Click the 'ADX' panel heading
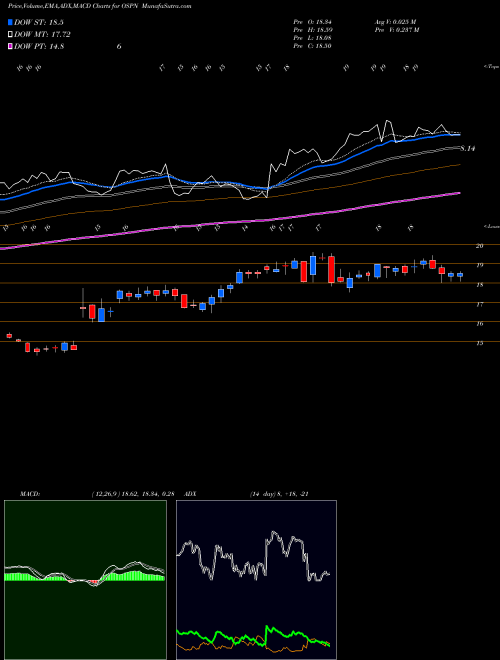Screen dimensions: 500x660 [x=190, y=494]
